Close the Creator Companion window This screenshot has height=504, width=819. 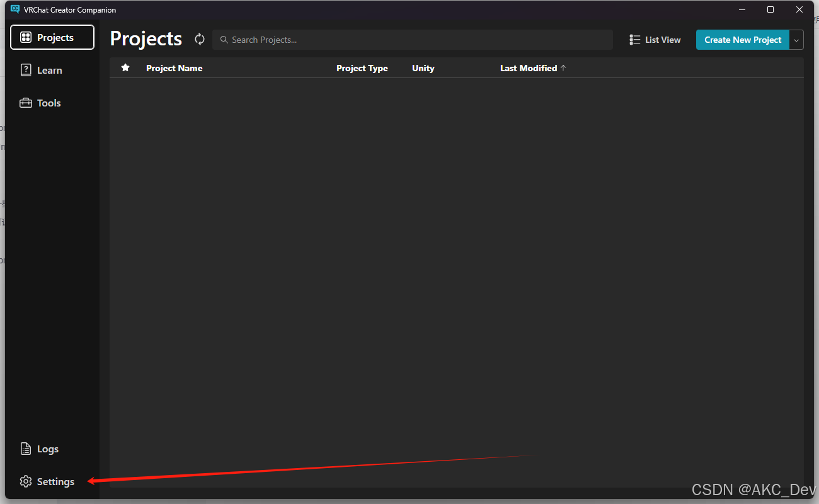(x=799, y=9)
